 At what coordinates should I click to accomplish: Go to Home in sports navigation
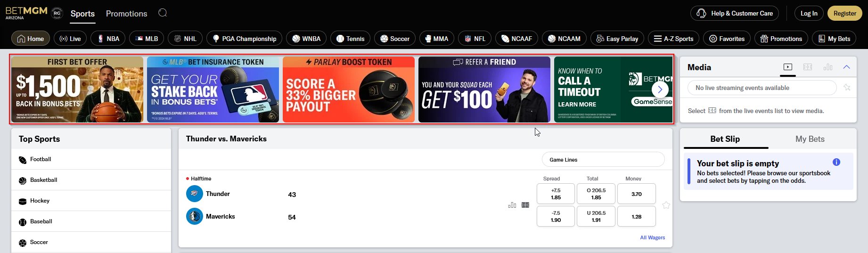tap(31, 39)
